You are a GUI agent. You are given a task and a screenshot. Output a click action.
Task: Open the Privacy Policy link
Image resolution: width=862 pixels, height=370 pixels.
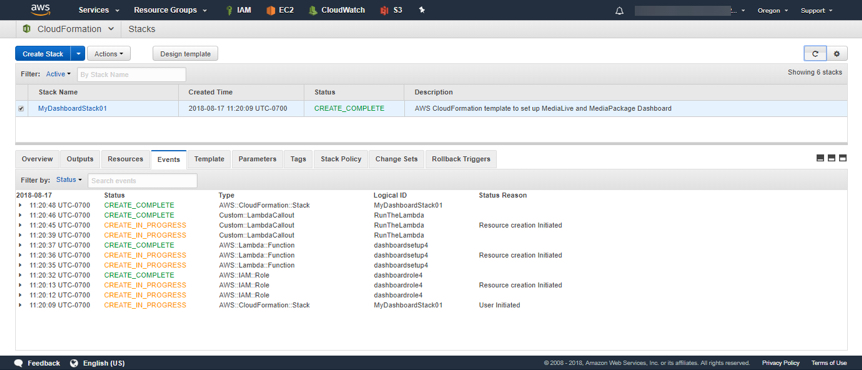781,363
